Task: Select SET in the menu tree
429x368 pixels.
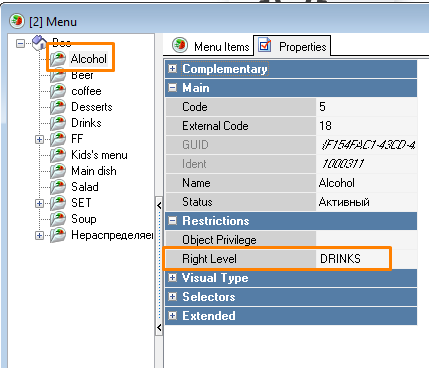Action: tap(81, 203)
